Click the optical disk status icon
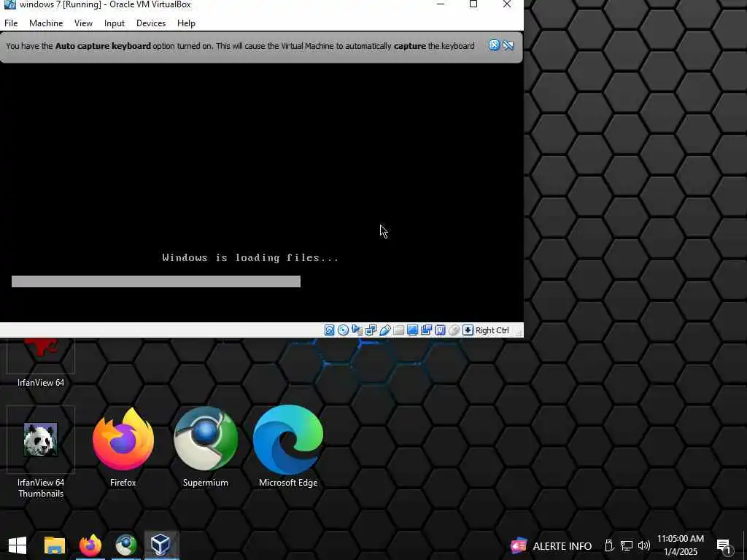This screenshot has width=747, height=560. point(343,330)
